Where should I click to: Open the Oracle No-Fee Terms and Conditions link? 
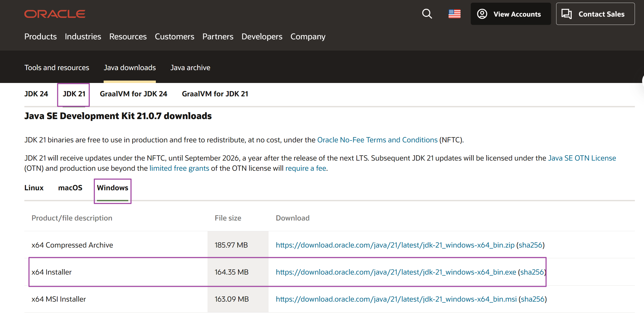[377, 139]
